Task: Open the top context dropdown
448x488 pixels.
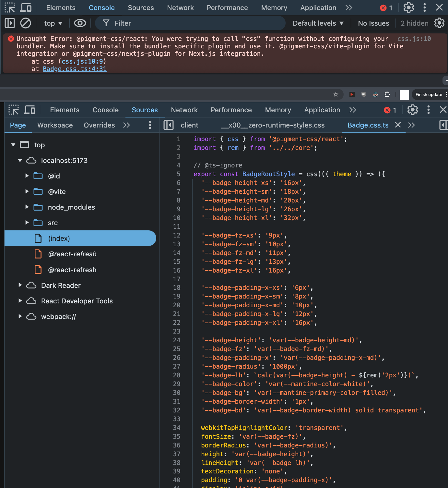Action: click(x=53, y=23)
